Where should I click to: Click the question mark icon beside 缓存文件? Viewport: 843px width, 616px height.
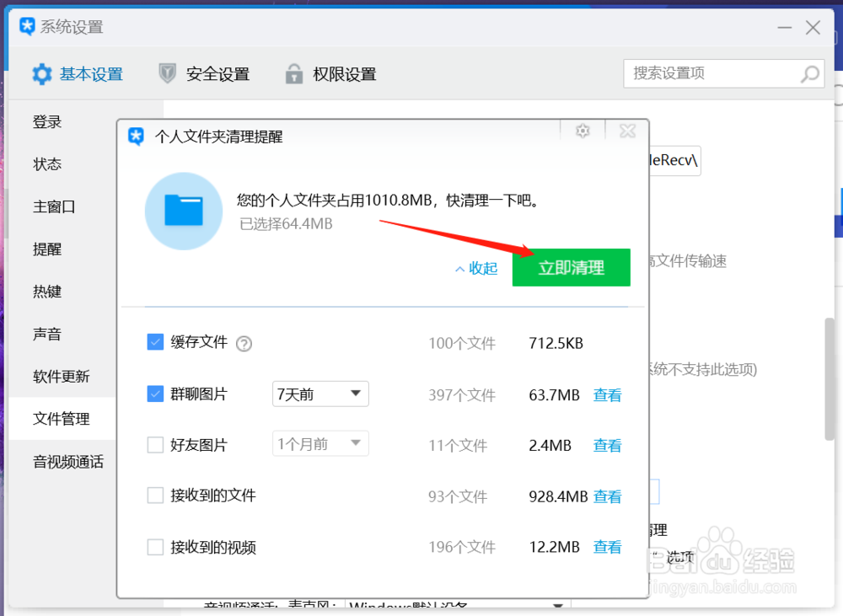tap(243, 343)
